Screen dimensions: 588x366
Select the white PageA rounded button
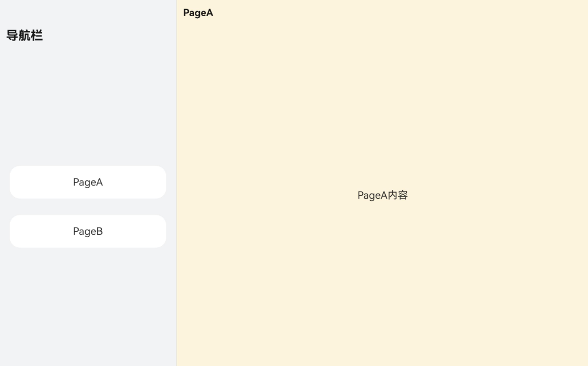pyautogui.click(x=88, y=182)
